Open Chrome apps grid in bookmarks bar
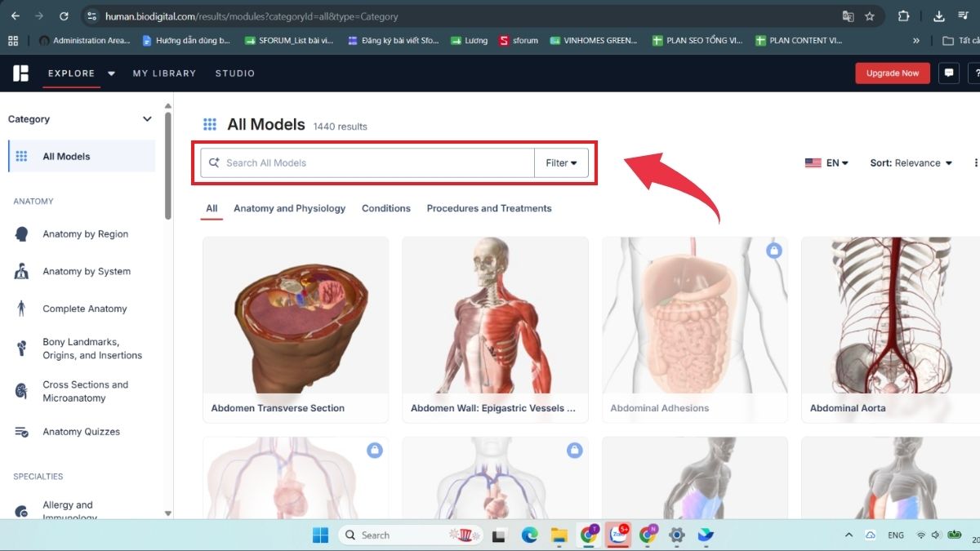980x551 pixels. tap(13, 40)
